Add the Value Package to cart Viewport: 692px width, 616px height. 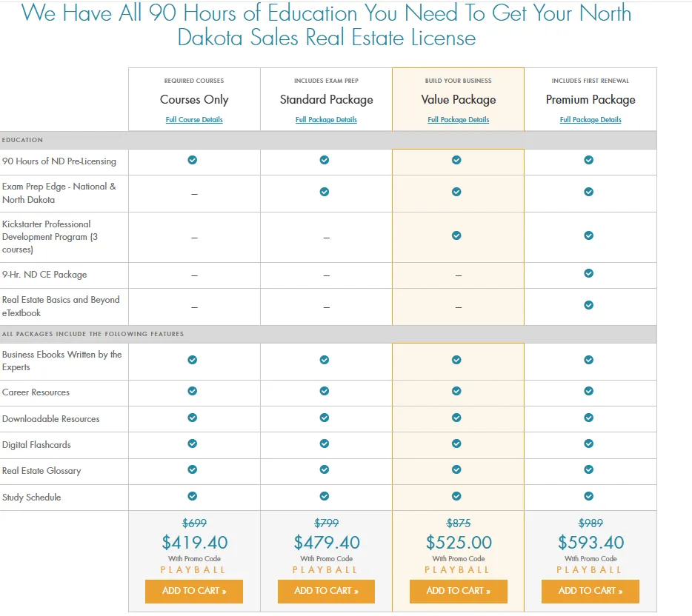click(x=458, y=592)
